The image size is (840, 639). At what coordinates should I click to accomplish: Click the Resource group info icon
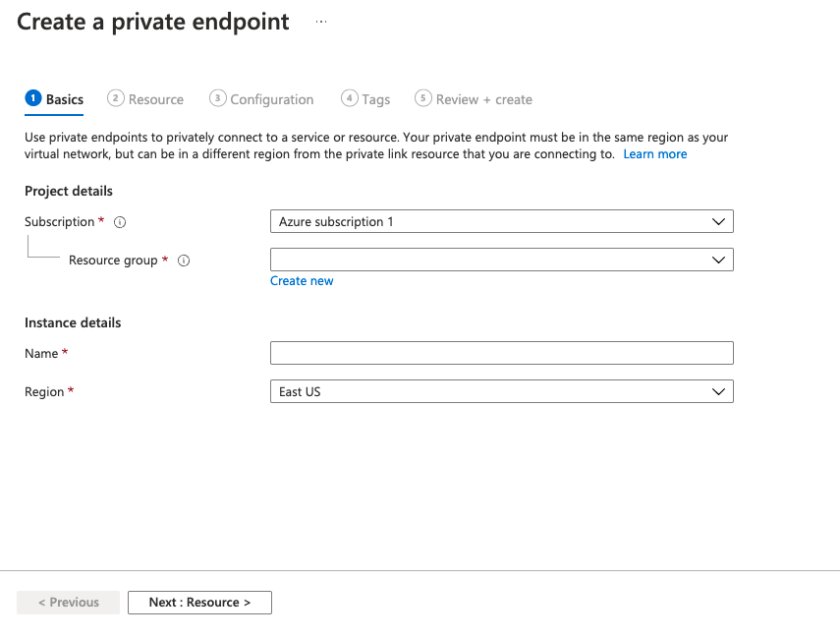point(184,261)
